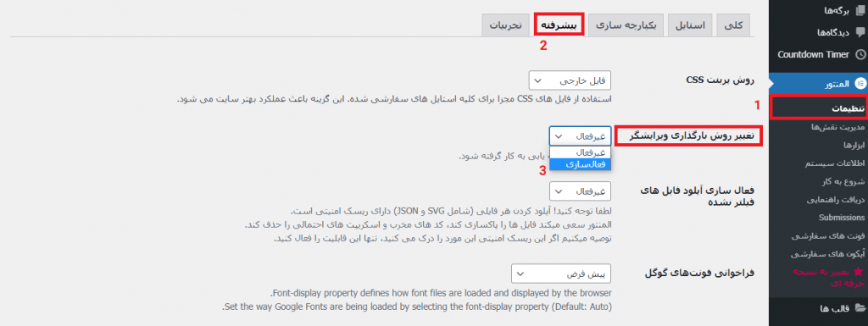The image size is (868, 326).
Task: Click the line starting with توصیه میکنیم
Action: 442,239
